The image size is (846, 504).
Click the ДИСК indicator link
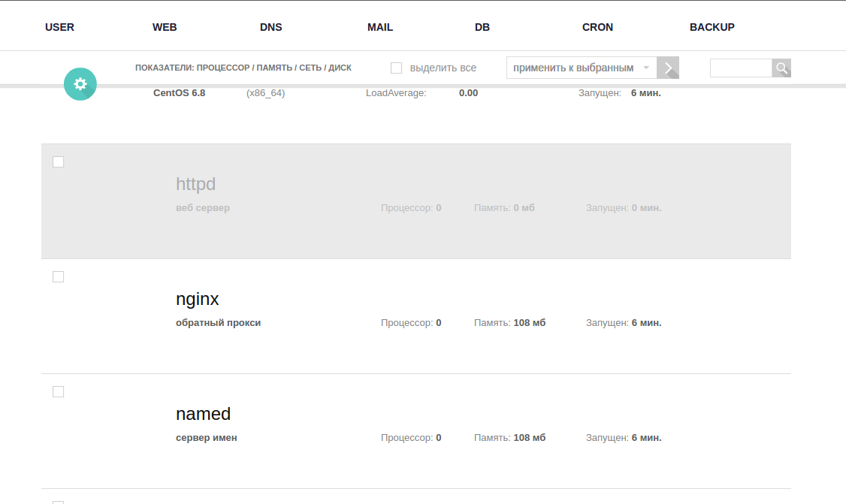[340, 68]
